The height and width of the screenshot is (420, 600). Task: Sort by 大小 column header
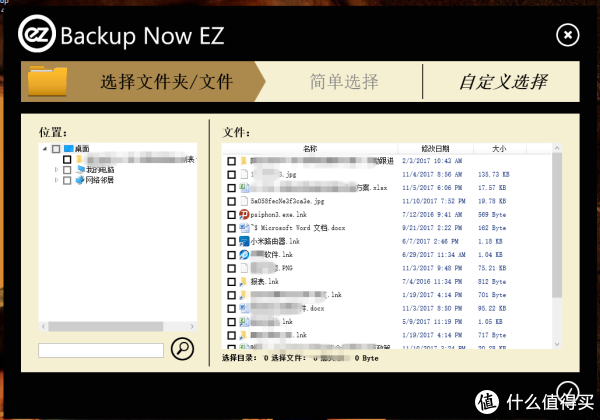tap(500, 148)
